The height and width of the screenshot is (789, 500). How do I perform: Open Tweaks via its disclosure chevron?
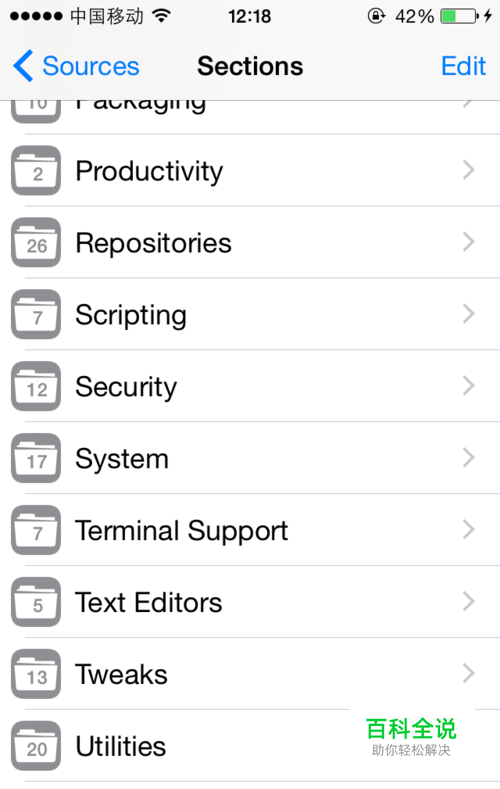pyautogui.click(x=468, y=674)
